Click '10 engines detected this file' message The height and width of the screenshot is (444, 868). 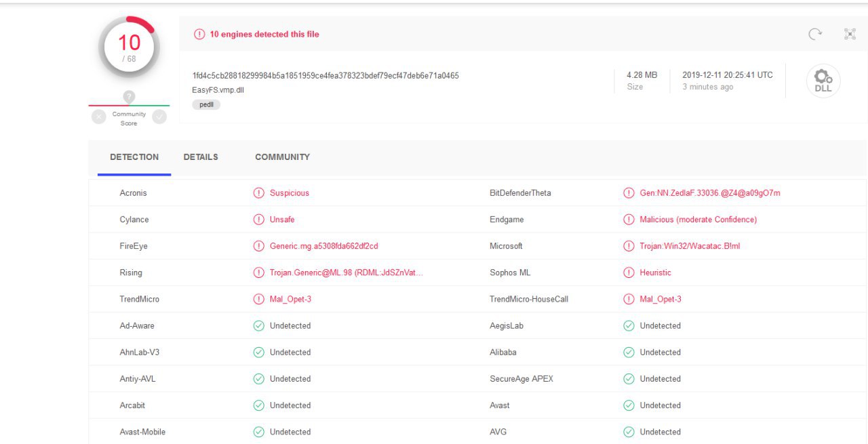point(264,34)
